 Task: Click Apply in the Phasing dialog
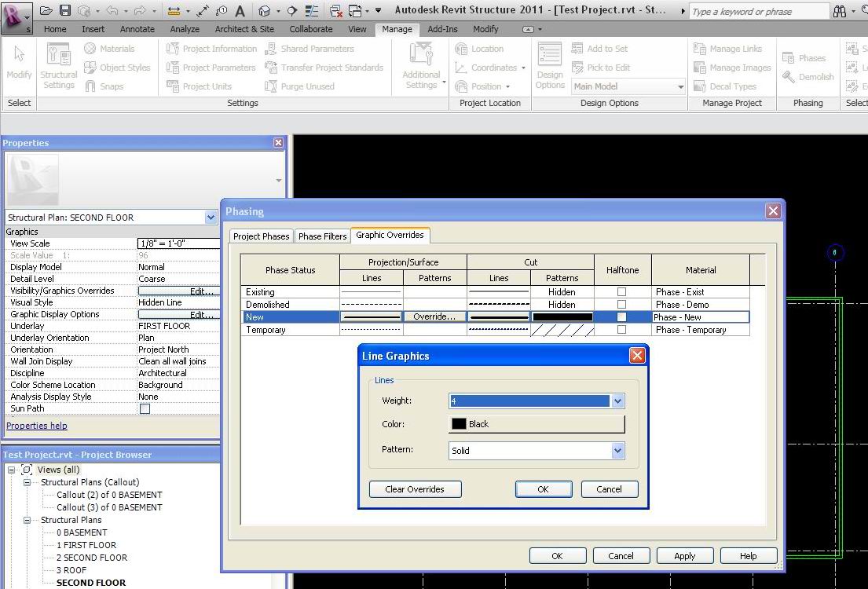coord(684,556)
